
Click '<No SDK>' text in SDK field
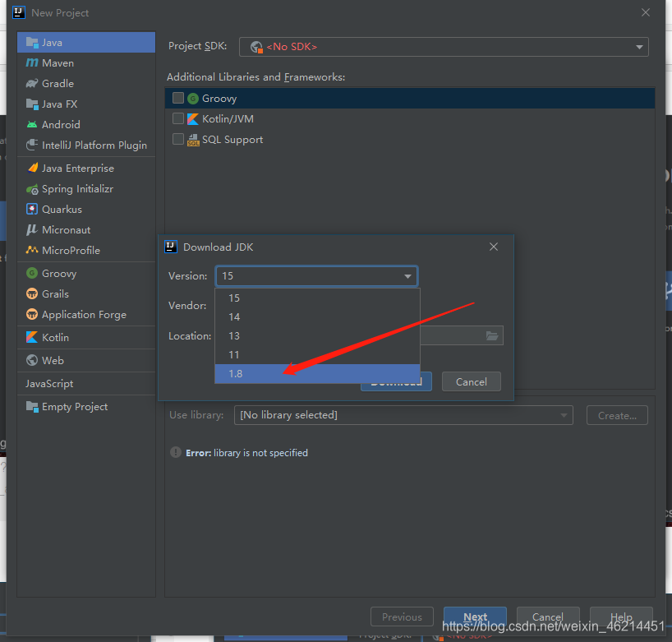pos(292,47)
